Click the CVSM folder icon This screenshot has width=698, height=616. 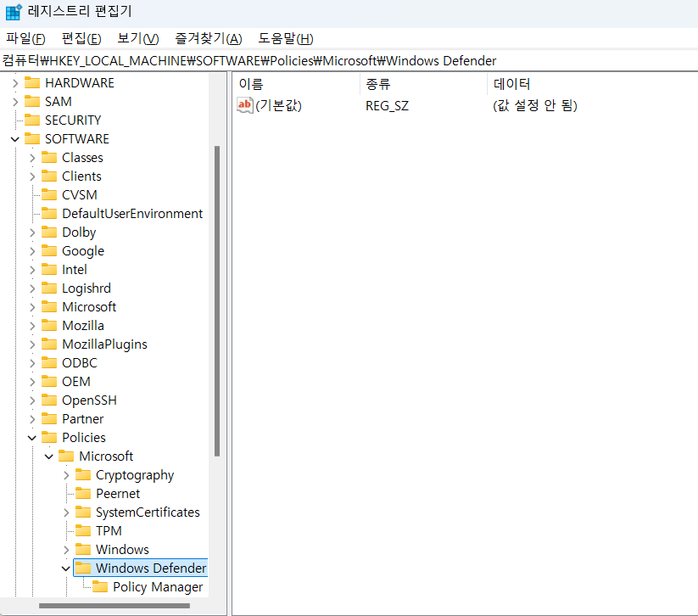pyautogui.click(x=49, y=195)
